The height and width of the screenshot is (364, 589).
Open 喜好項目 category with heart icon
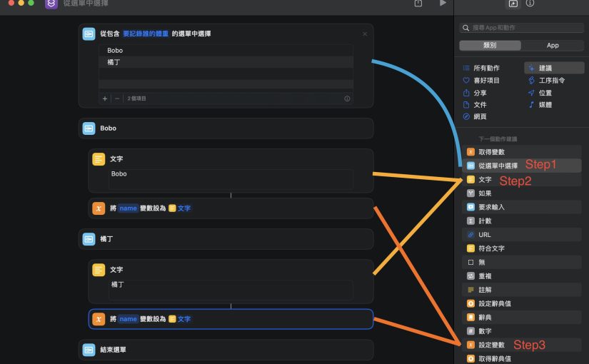click(486, 81)
